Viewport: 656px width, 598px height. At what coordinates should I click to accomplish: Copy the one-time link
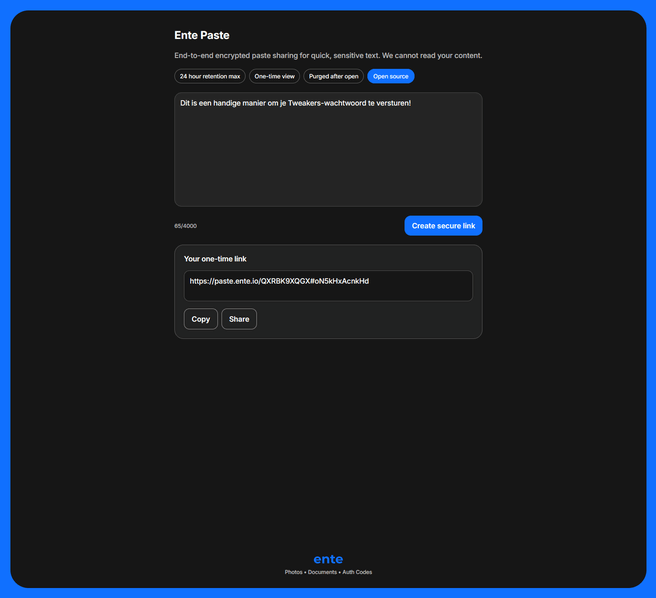coord(201,319)
